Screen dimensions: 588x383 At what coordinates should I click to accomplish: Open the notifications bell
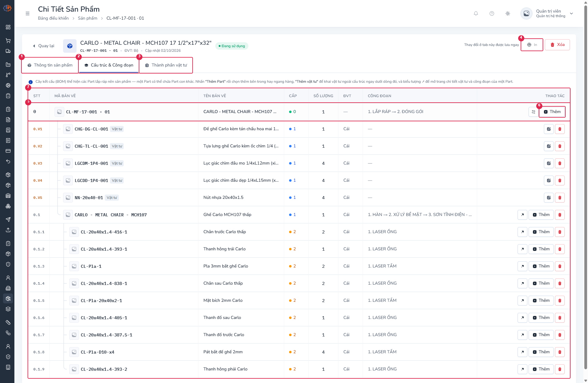tap(476, 13)
